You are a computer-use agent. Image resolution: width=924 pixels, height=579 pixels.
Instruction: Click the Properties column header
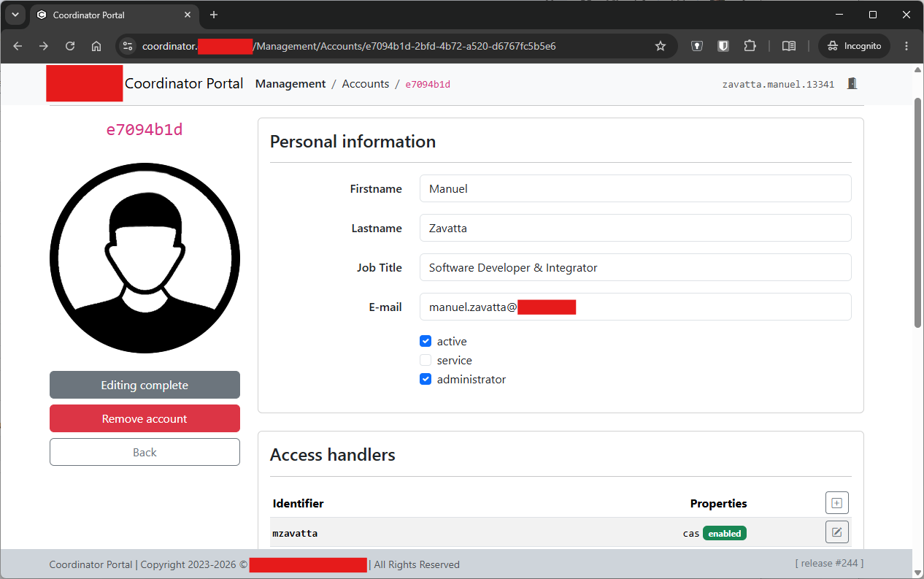click(718, 503)
